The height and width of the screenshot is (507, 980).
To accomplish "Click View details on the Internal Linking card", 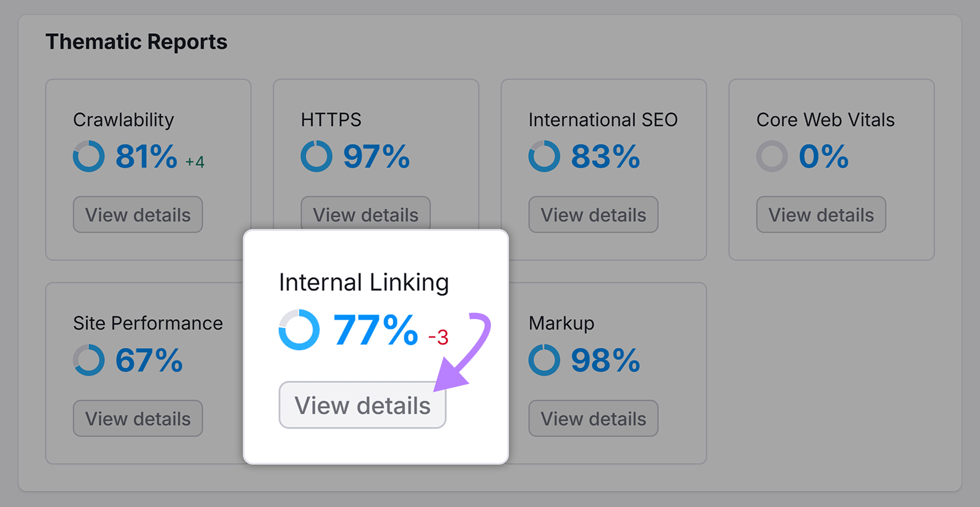I will pyautogui.click(x=362, y=405).
